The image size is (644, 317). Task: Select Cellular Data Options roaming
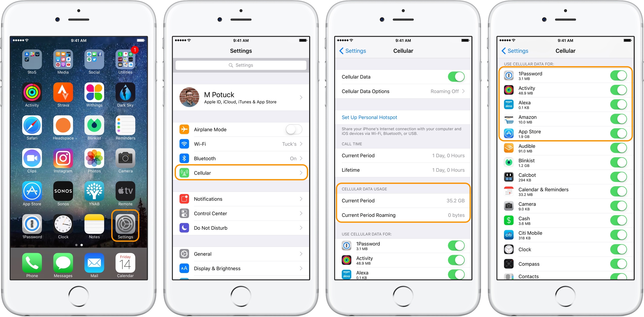pos(402,91)
